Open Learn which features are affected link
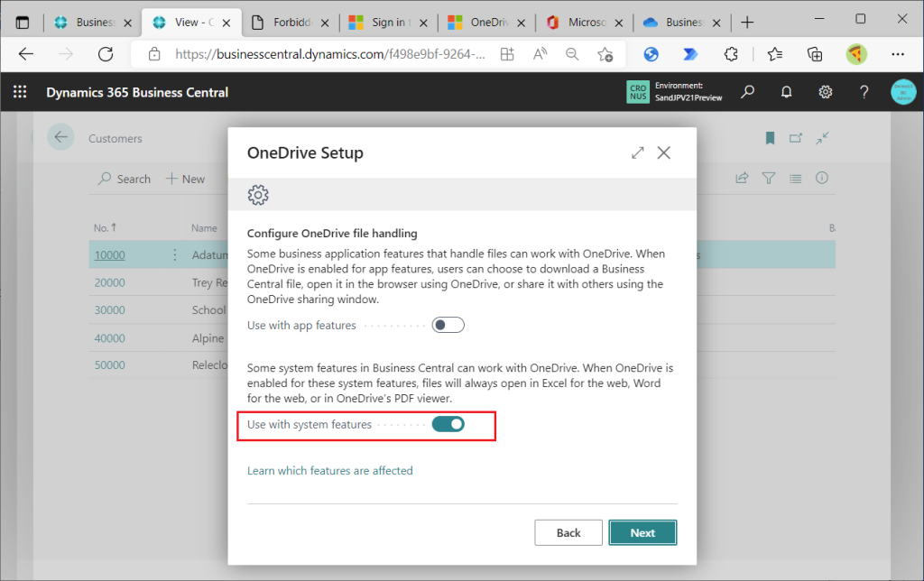 coord(330,471)
